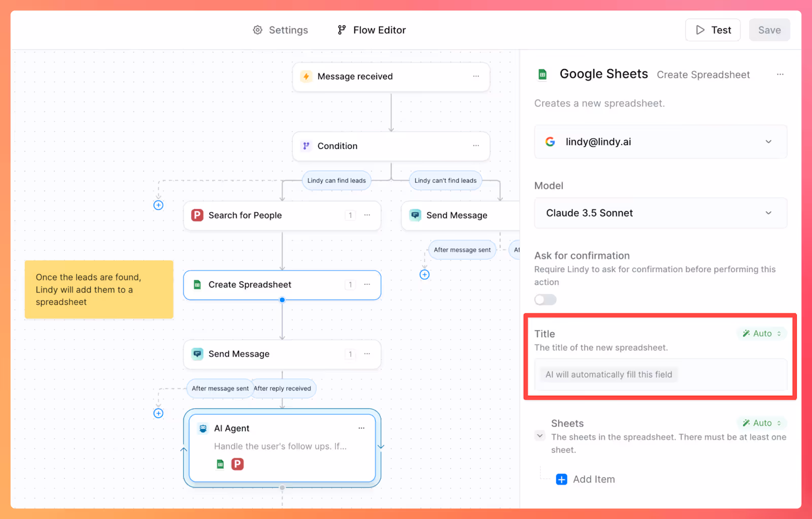
Task: Select the Create Spreadsheet node
Action: (x=282, y=285)
